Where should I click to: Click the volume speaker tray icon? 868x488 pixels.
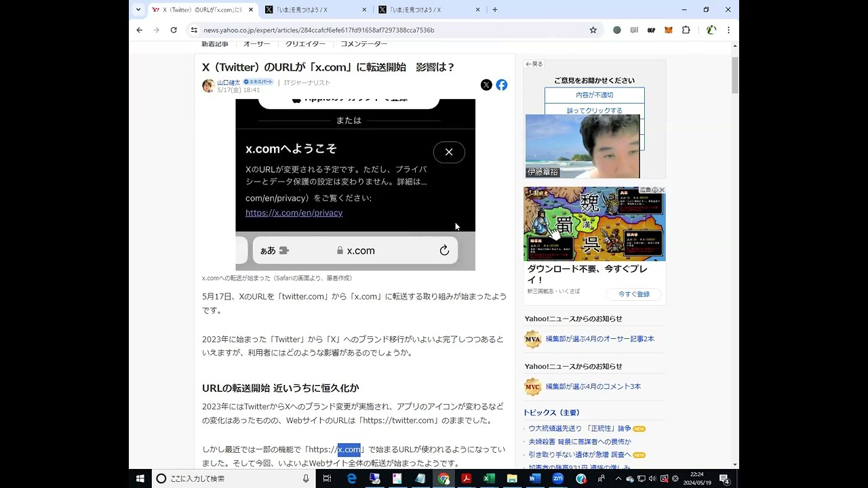click(x=652, y=479)
